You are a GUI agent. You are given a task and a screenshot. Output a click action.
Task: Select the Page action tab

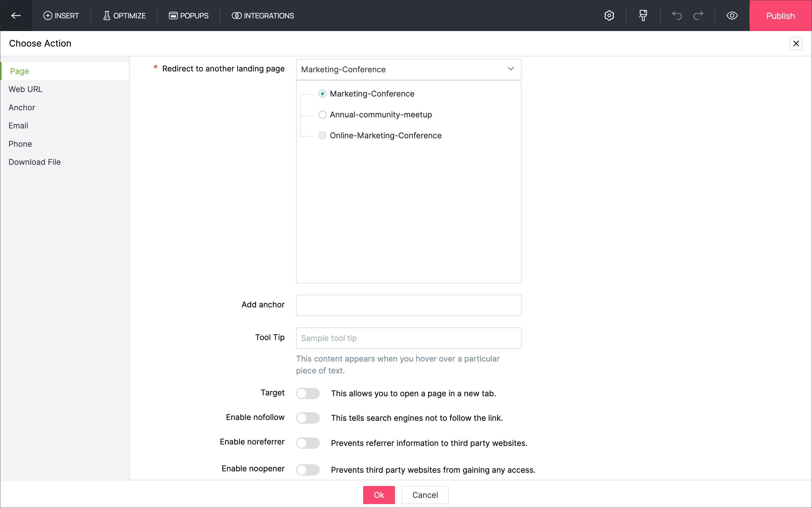pyautogui.click(x=65, y=71)
